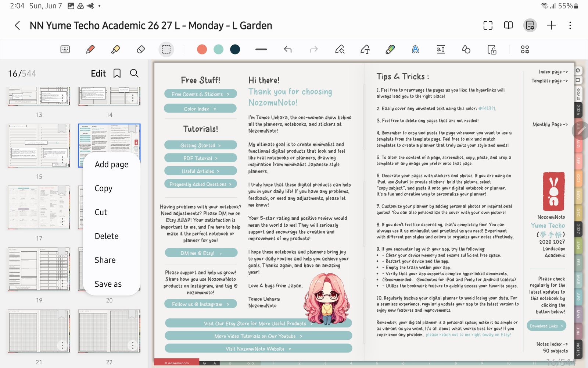
Task: Click Free Covers & Stickers button
Action: tap(200, 94)
